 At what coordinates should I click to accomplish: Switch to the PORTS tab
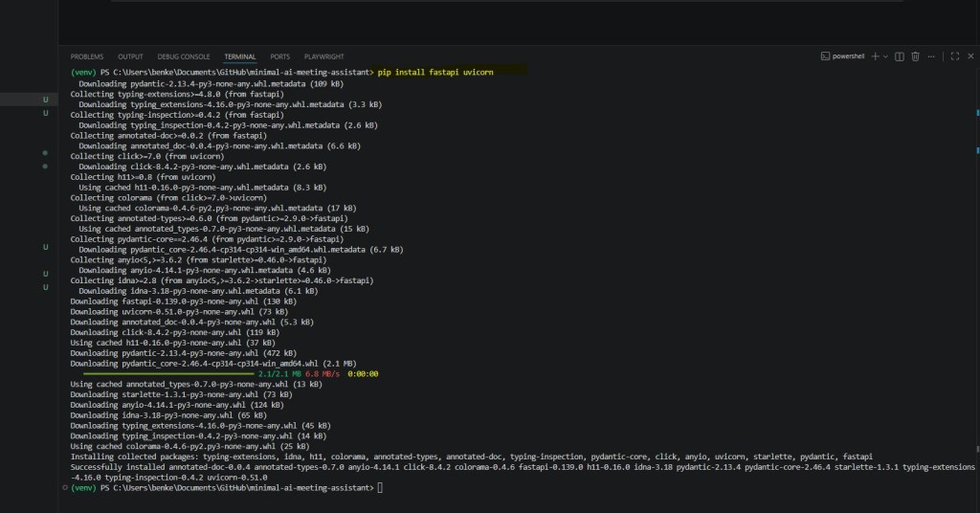(x=280, y=56)
